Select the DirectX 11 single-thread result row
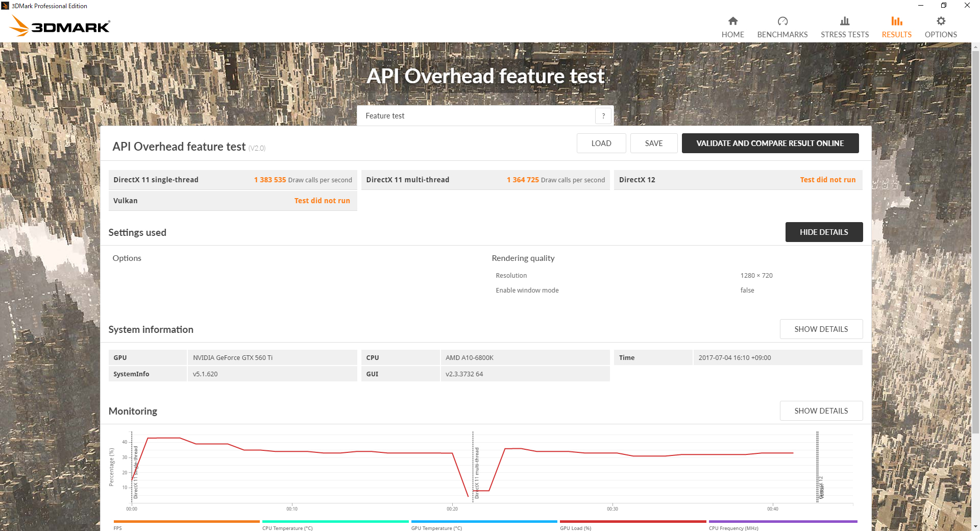Image resolution: width=980 pixels, height=531 pixels. click(x=233, y=180)
